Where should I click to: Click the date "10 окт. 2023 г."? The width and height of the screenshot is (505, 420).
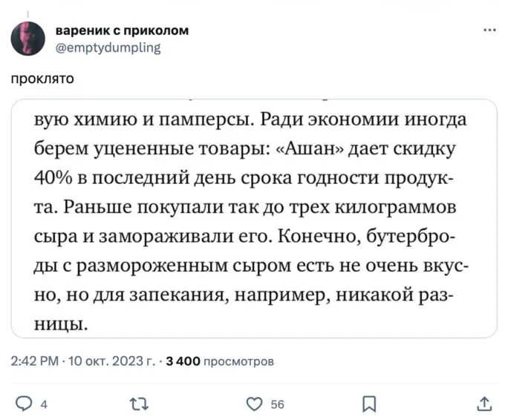point(111,361)
